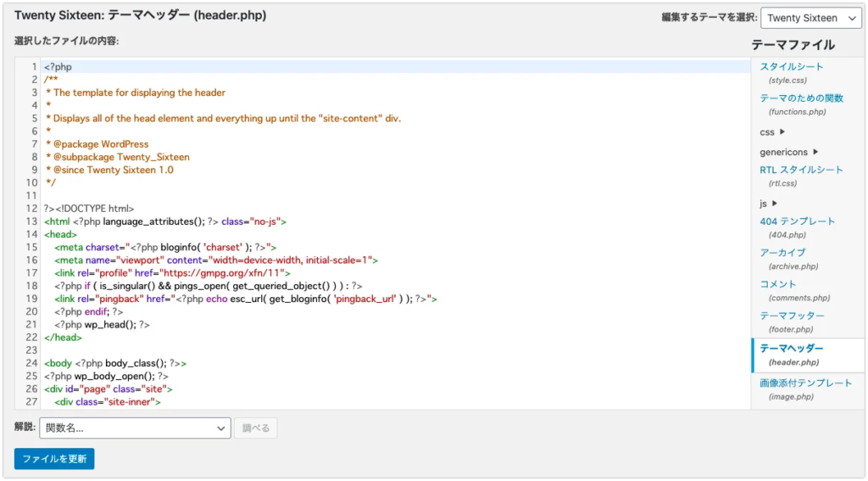Open RTL スタイルシート rtl.css file
The height and width of the screenshot is (481, 868).
coord(801,170)
